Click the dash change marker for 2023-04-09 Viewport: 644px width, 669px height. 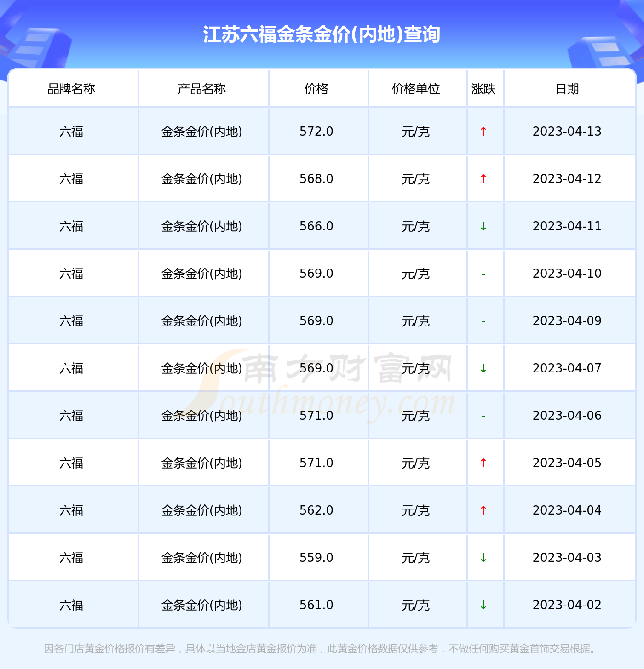click(x=483, y=321)
